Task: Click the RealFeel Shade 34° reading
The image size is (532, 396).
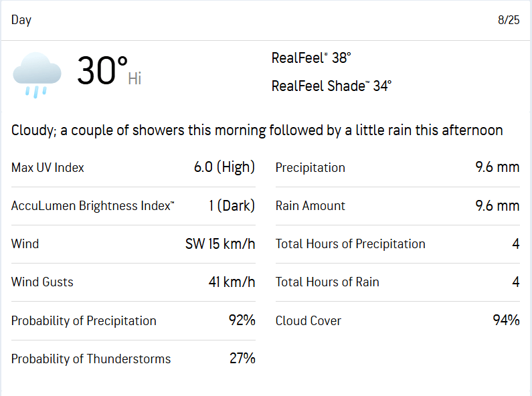Action: coord(331,86)
